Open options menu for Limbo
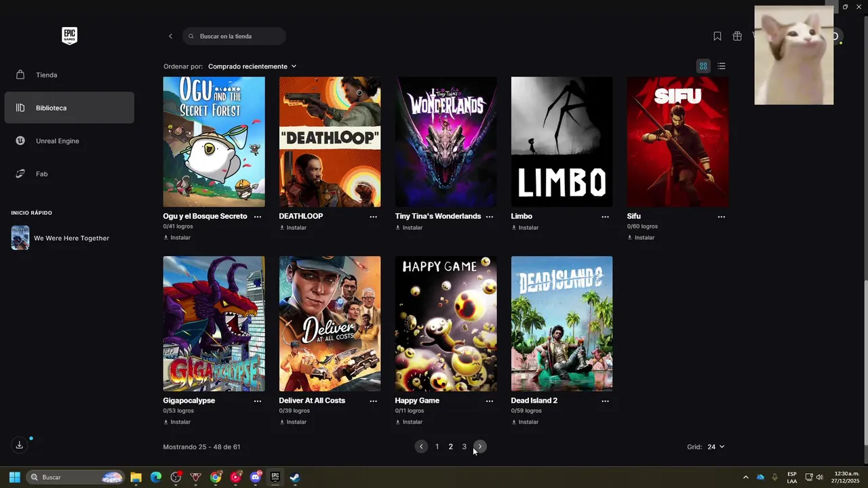 (606, 217)
